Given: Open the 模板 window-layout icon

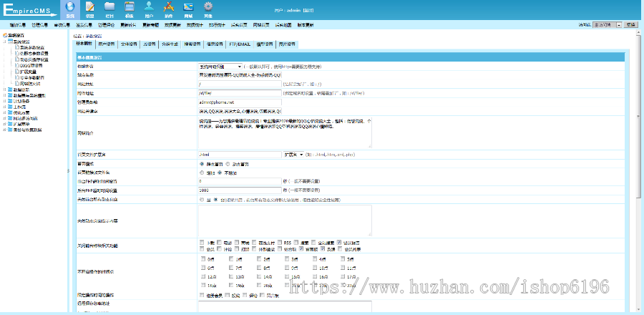Looking at the screenshot, I should 130,7.
